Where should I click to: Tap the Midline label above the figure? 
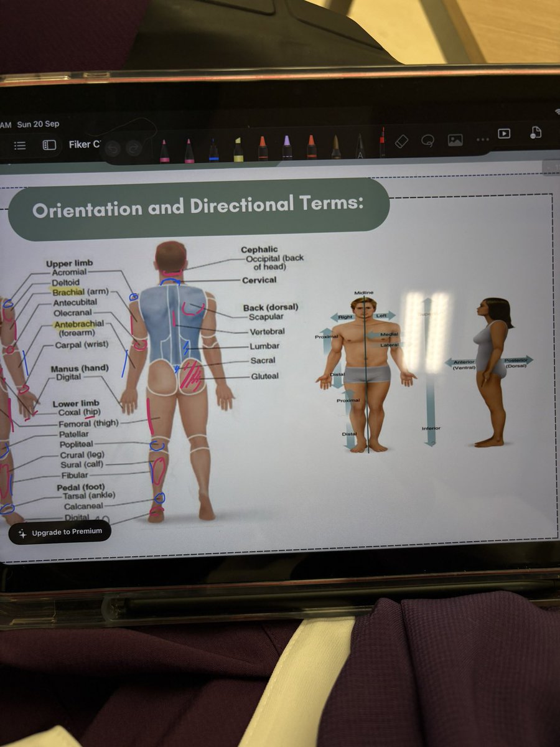click(x=364, y=293)
